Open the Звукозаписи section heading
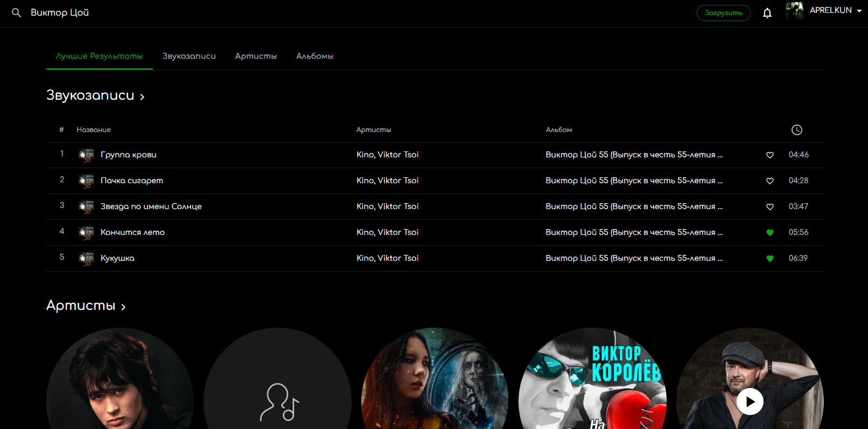The width and height of the screenshot is (868, 429). (90, 95)
